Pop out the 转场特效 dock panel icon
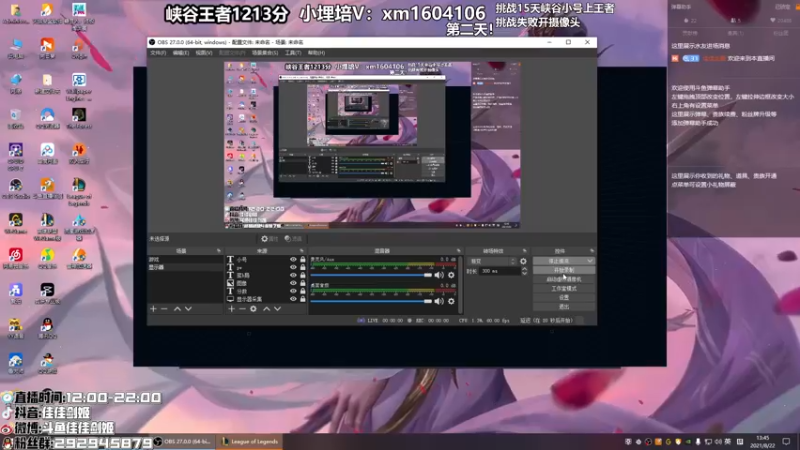 pos(524,251)
